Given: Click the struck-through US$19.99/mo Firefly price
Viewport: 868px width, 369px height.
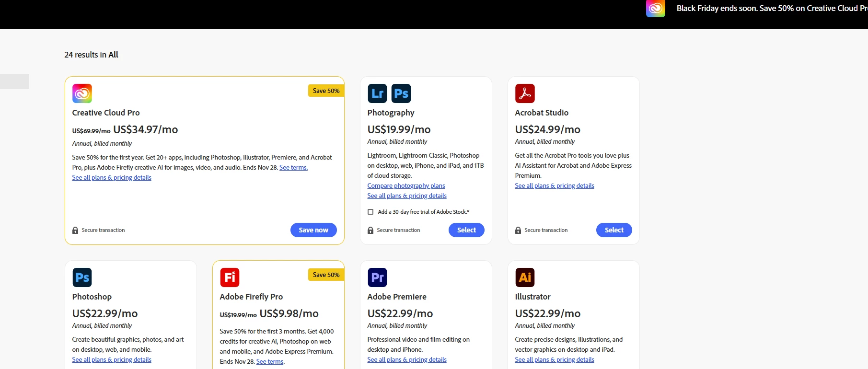Looking at the screenshot, I should click(238, 315).
